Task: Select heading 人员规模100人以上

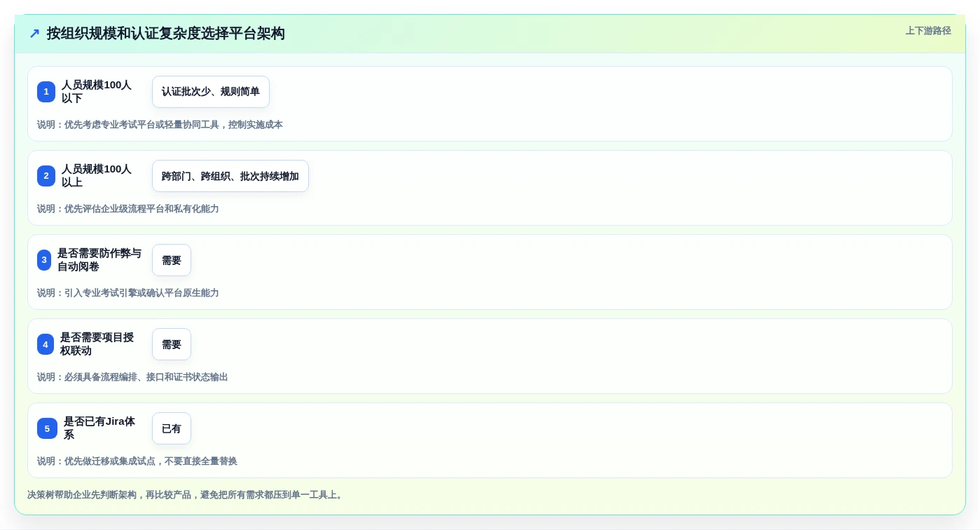Action: pyautogui.click(x=97, y=176)
